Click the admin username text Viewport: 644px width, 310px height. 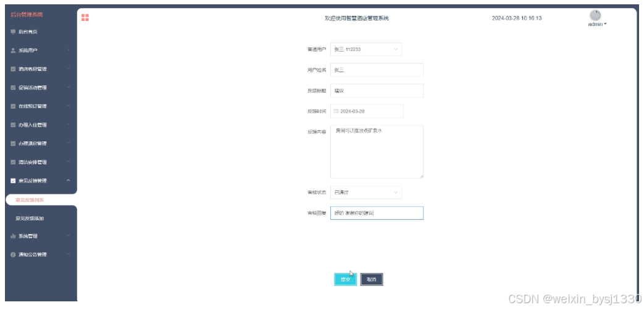(x=595, y=24)
